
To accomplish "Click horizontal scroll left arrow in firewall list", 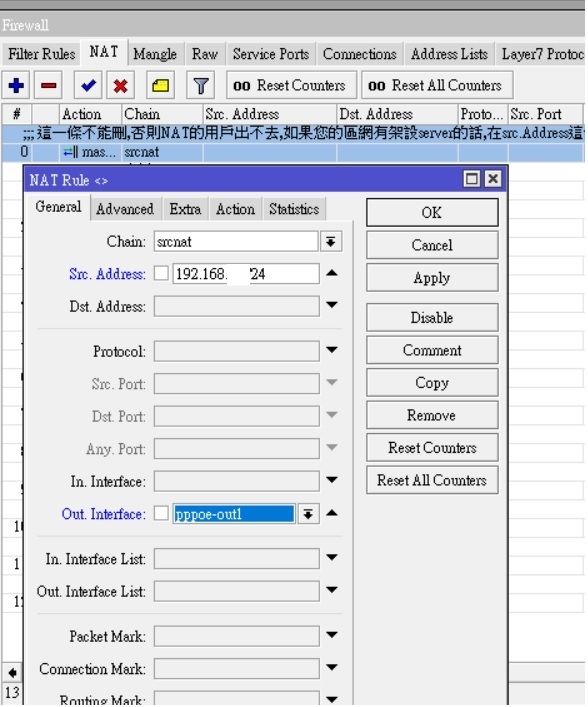I will 12,673.
